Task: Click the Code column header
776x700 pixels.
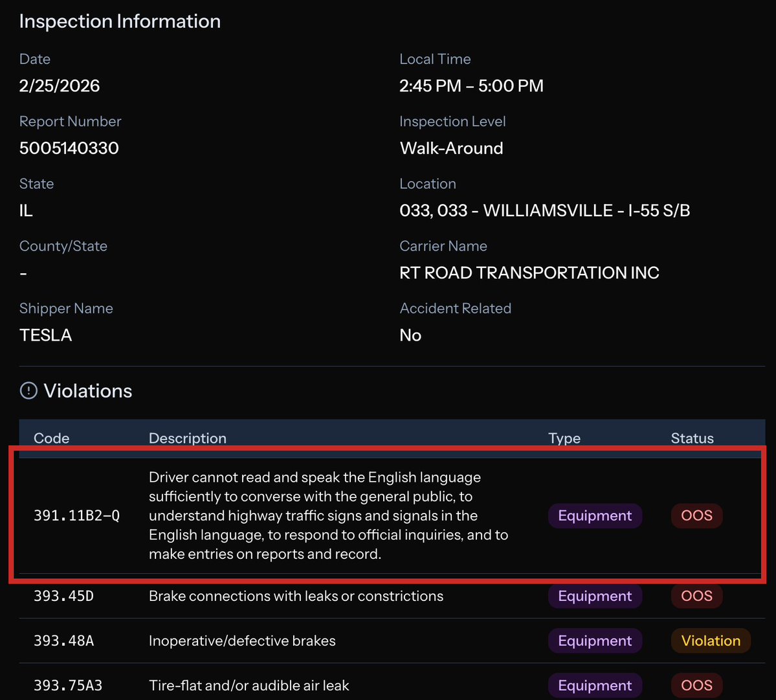Action: tap(52, 438)
